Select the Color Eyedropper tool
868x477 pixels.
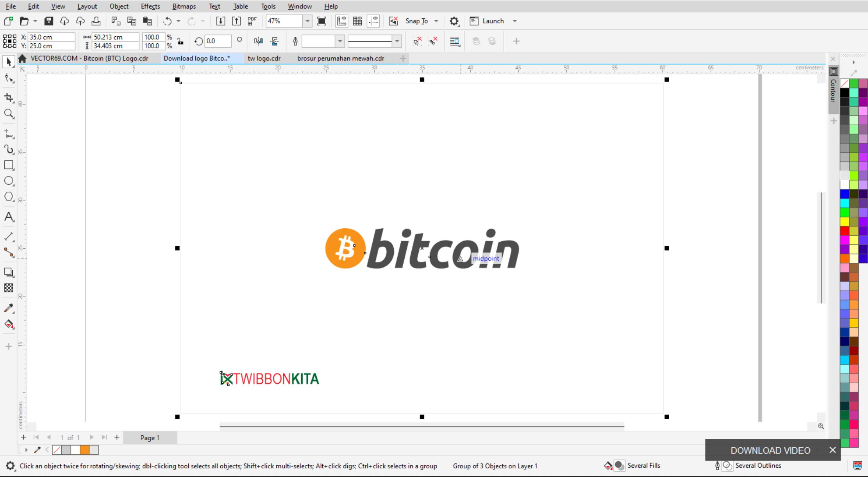9,308
